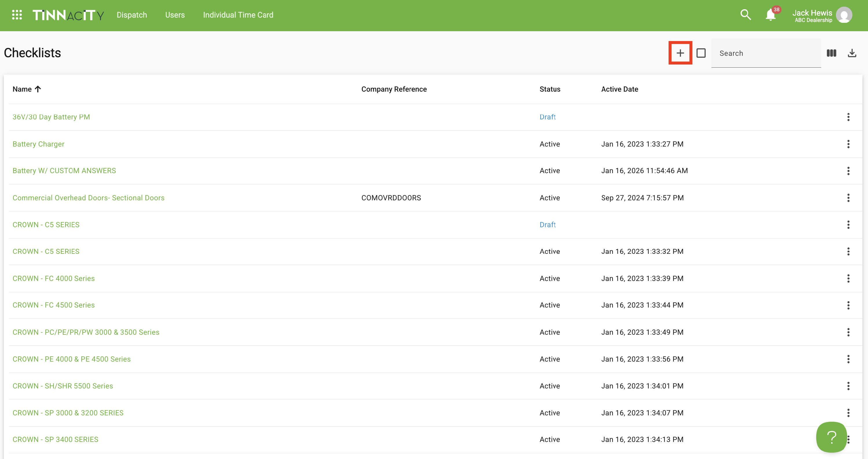Viewport: 868px width, 459px height.
Task: Open CROWN - SH/SHR 5500 Series
Action: pyautogui.click(x=63, y=386)
